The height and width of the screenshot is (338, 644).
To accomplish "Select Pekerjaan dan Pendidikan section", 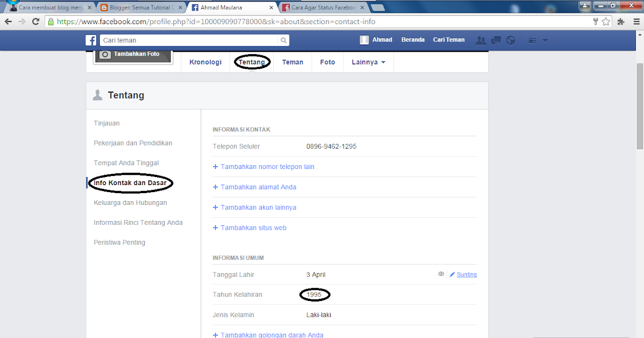I will pos(133,143).
